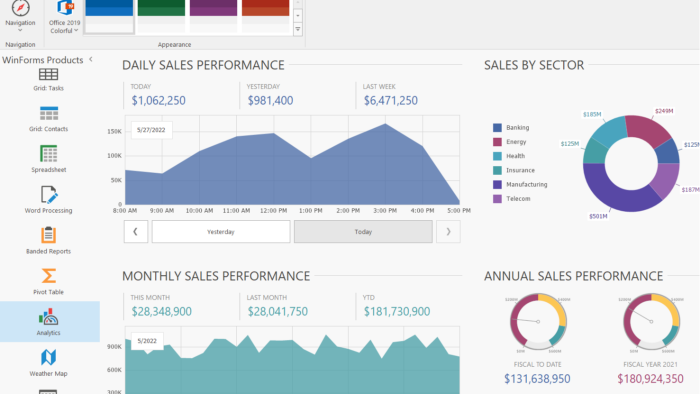The height and width of the screenshot is (394, 700).
Task: Go to next day arrow
Action: coord(448,232)
